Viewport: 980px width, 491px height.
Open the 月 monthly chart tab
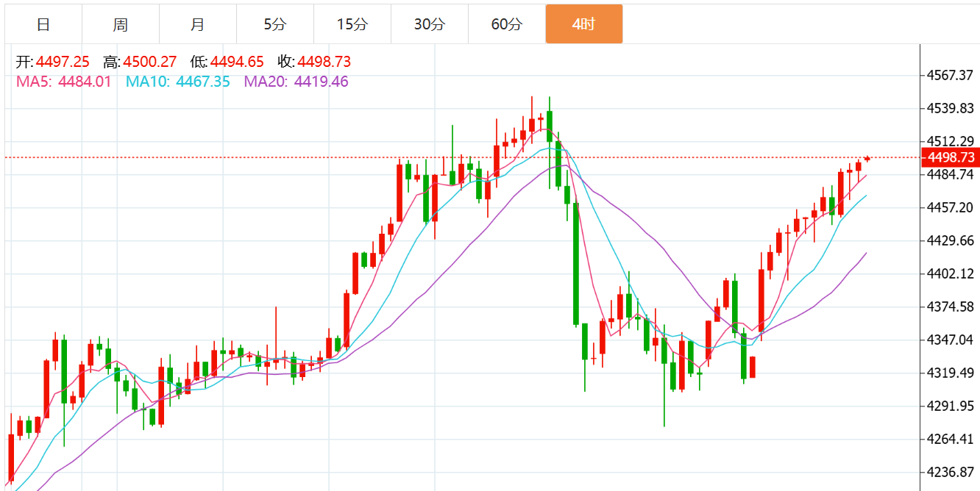click(198, 24)
